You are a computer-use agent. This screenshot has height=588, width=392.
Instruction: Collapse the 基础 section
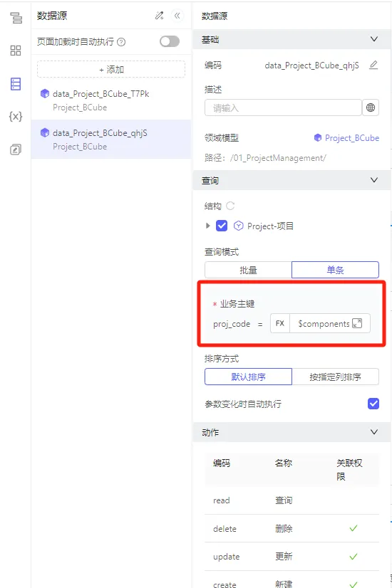point(374,39)
